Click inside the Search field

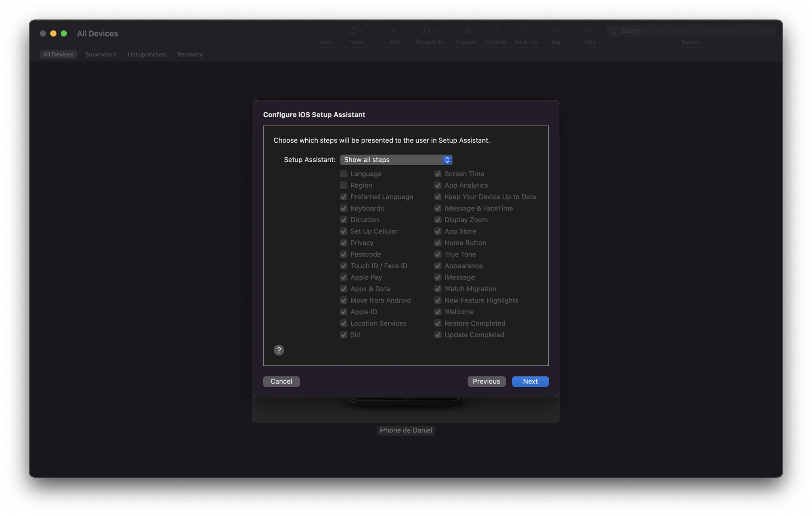point(691,31)
